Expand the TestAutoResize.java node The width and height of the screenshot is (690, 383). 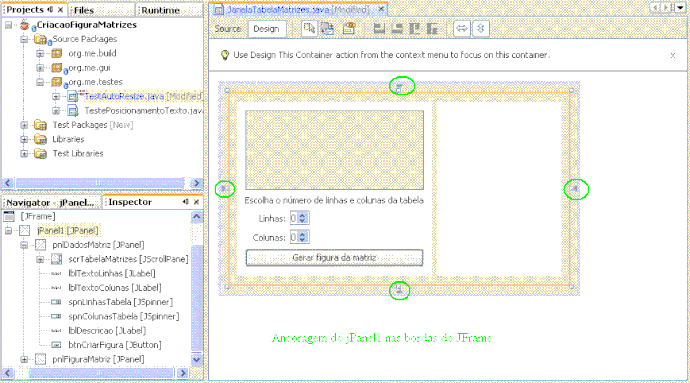coord(56,96)
